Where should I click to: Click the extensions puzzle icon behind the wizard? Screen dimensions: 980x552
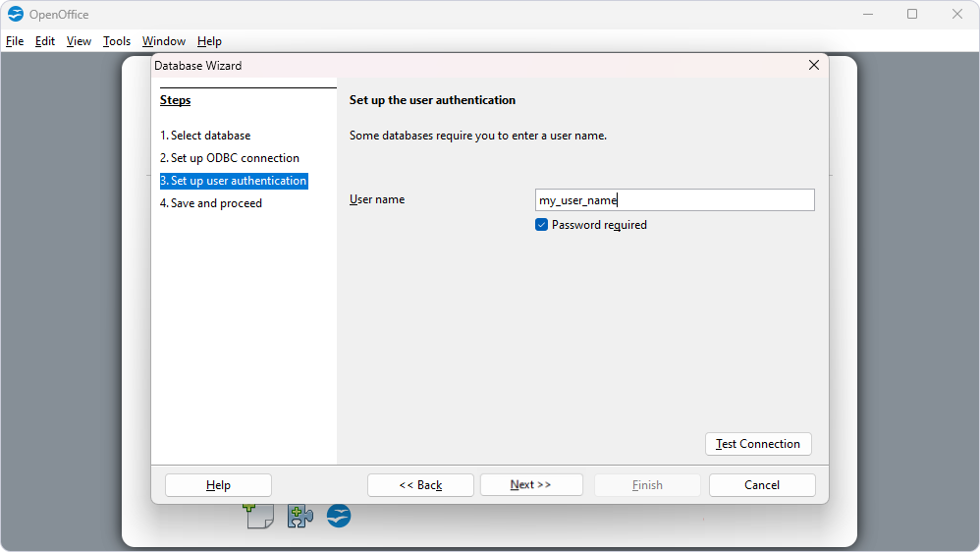coord(300,517)
